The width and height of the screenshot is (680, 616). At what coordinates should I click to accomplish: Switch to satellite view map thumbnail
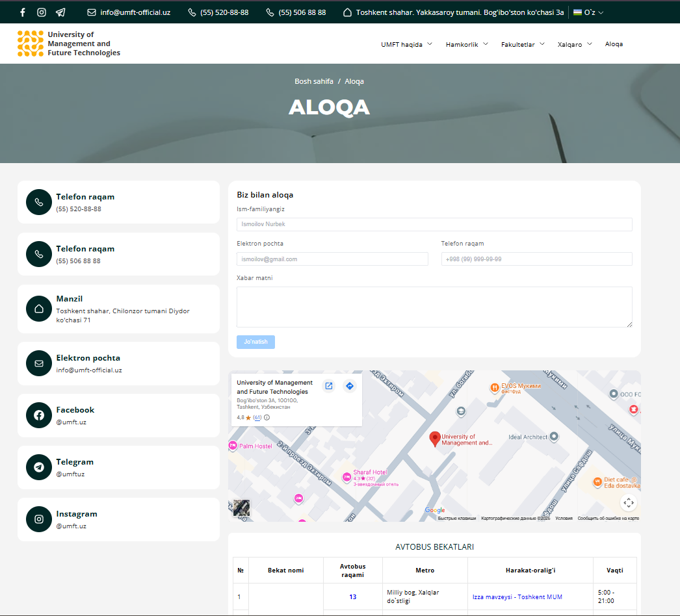coord(242,507)
